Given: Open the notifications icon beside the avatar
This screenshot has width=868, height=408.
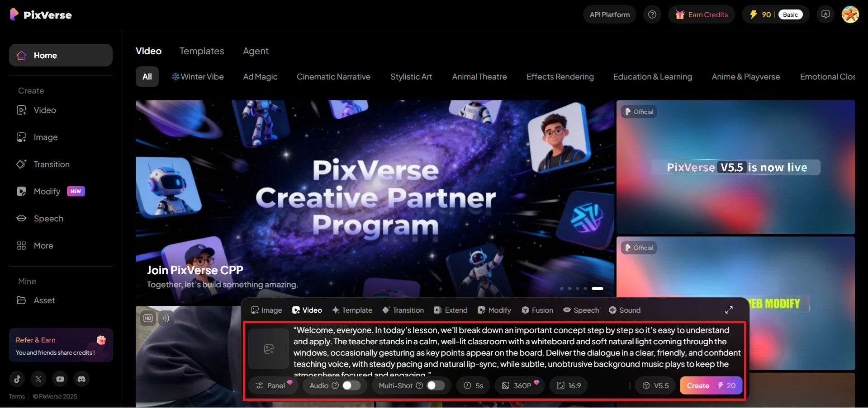Looking at the screenshot, I should 825,14.
